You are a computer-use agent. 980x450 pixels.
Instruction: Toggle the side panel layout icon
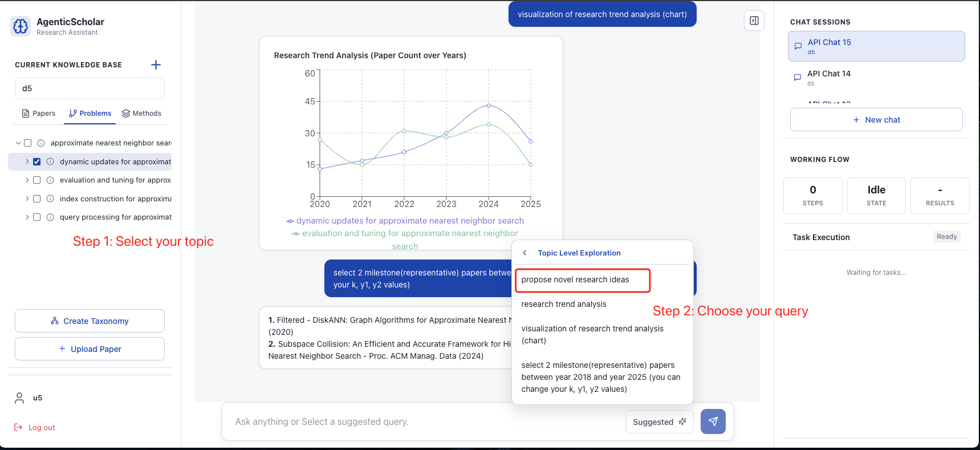(754, 21)
